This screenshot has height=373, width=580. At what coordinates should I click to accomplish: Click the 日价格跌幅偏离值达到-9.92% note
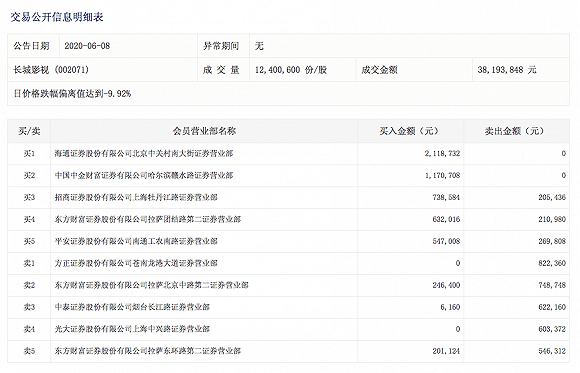point(72,94)
